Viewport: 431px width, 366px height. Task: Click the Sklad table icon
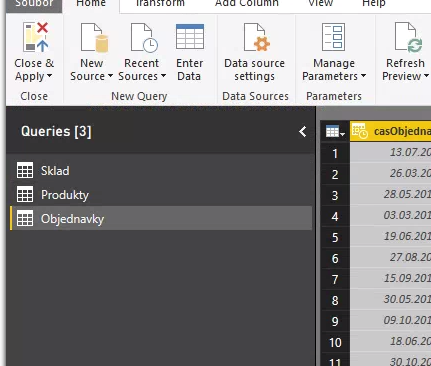pyautogui.click(x=25, y=170)
